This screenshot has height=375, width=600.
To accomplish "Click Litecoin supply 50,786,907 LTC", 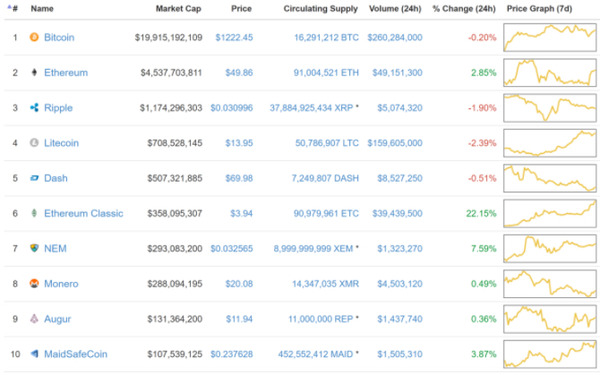I will (327, 143).
